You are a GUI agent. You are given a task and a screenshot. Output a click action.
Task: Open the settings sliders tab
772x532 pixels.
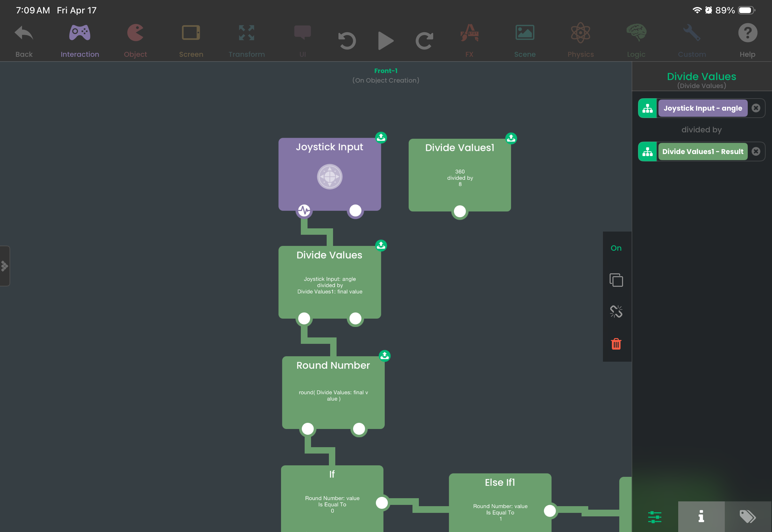coord(654,516)
